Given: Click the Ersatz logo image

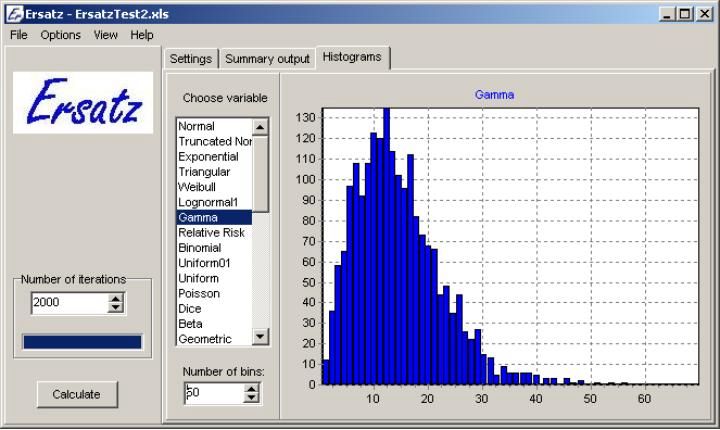Looking at the screenshot, I should pyautogui.click(x=83, y=103).
